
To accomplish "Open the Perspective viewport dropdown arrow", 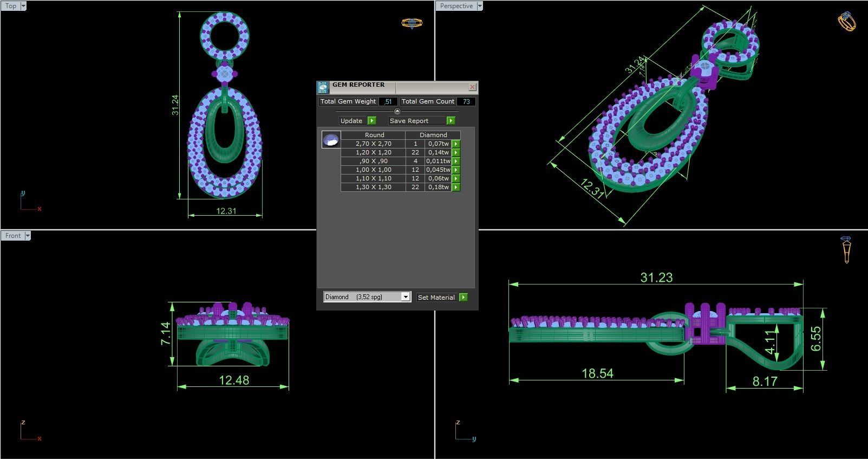I will (479, 6).
